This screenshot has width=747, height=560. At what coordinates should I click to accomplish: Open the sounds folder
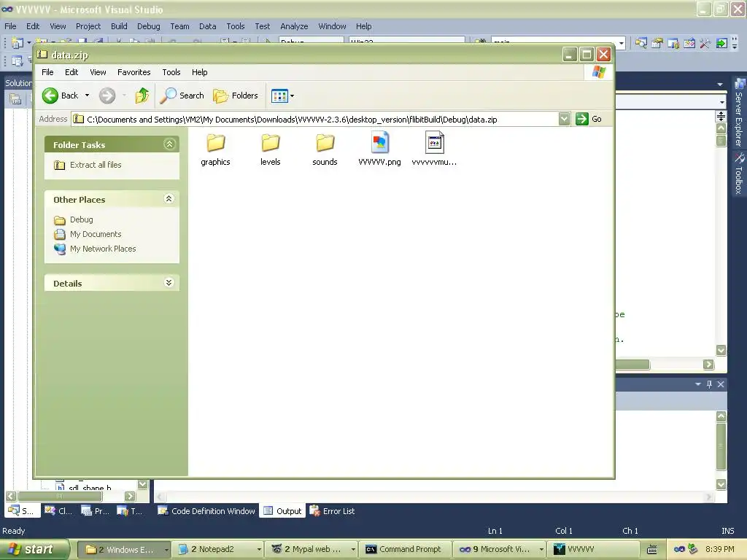coord(325,149)
